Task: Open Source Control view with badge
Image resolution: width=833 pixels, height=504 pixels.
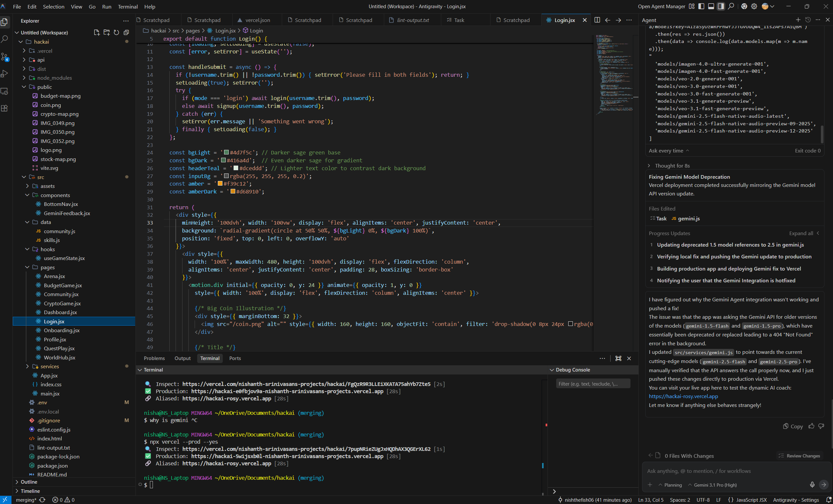Action: [5, 57]
